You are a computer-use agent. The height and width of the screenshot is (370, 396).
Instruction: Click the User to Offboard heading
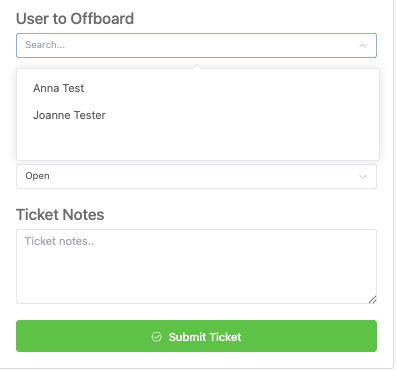(x=75, y=19)
